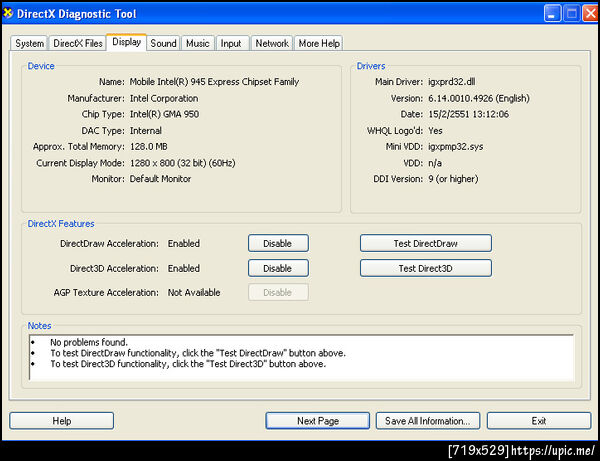The width and height of the screenshot is (600, 461).
Task: Click the 'Notes' group heading
Action: pyautogui.click(x=39, y=326)
